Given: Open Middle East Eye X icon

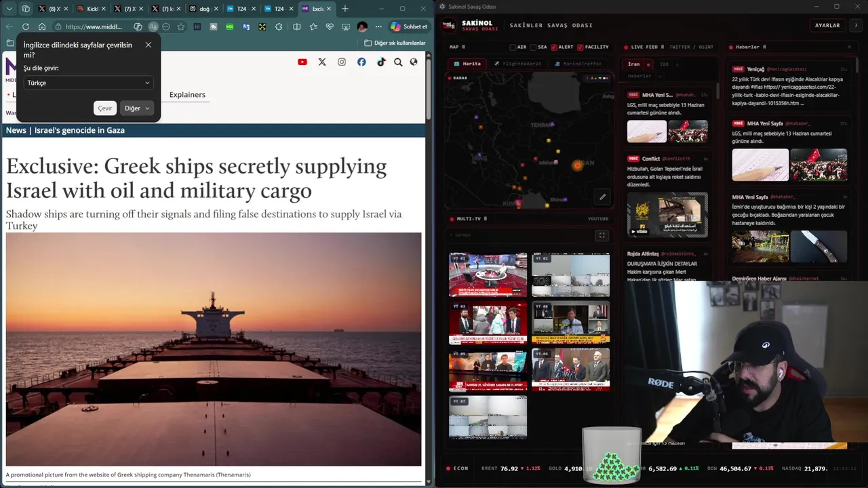Looking at the screenshot, I should pyautogui.click(x=322, y=62).
